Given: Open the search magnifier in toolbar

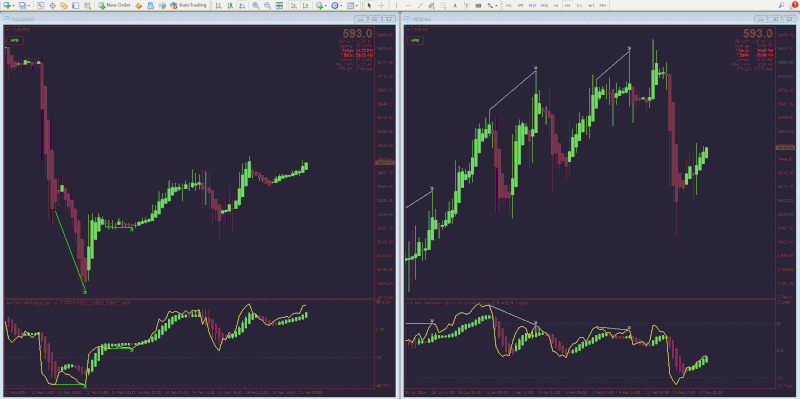Looking at the screenshot, I should [x=782, y=5].
